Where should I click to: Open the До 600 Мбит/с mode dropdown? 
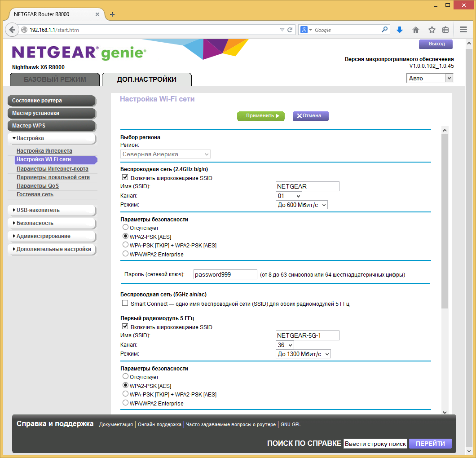[x=301, y=205]
